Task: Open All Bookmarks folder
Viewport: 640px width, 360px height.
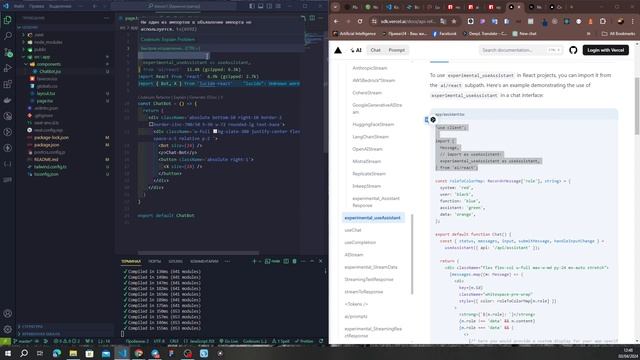Action: (x=618, y=33)
